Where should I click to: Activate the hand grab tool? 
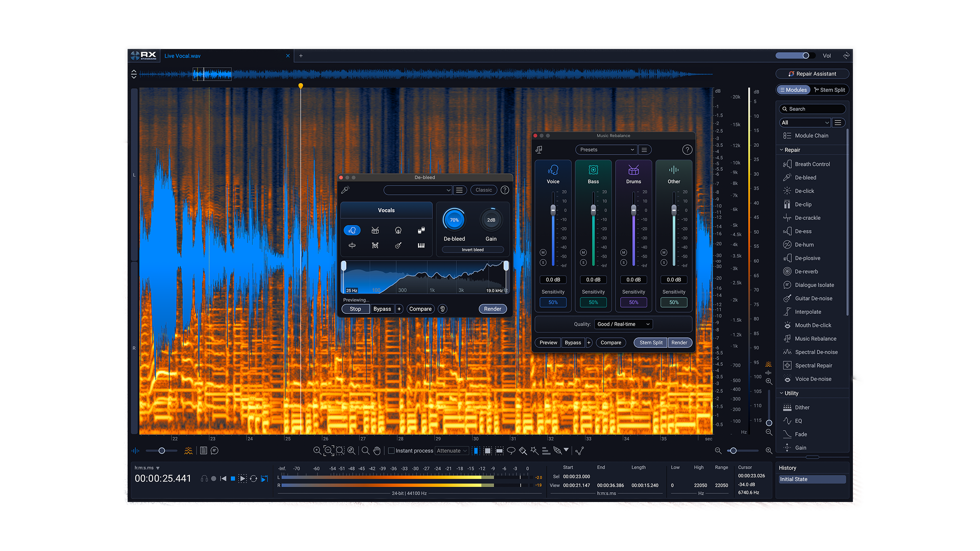pyautogui.click(x=377, y=450)
